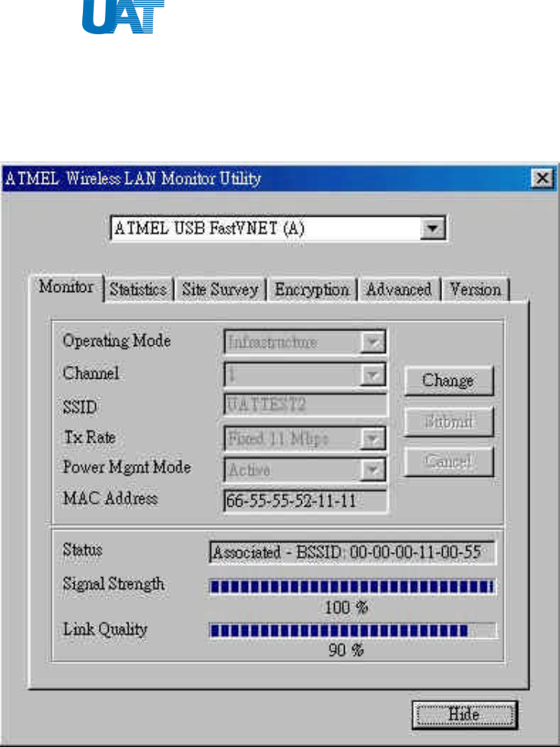Click the Power Mgmt Mode label
560x747 pixels.
127,467
